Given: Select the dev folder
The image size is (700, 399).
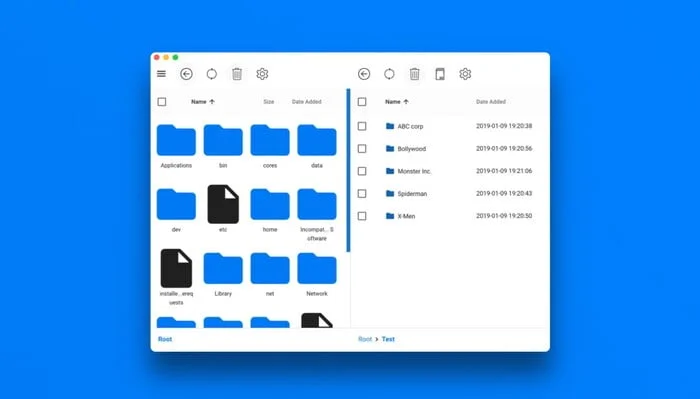Looking at the screenshot, I should pyautogui.click(x=176, y=204).
